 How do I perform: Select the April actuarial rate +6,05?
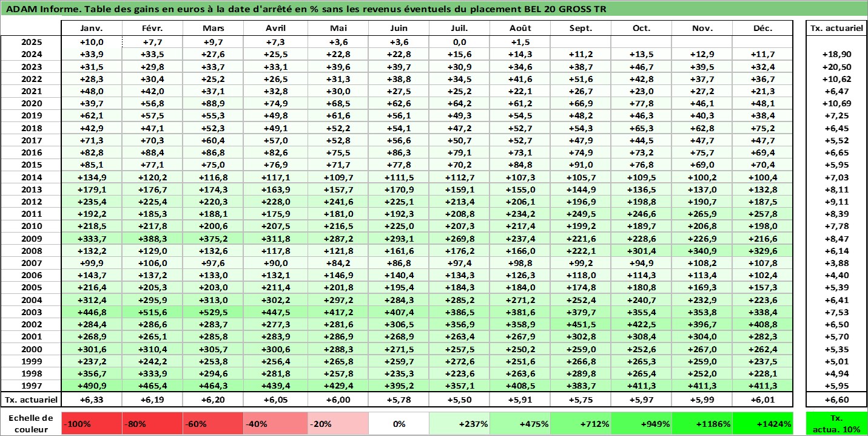[276, 400]
